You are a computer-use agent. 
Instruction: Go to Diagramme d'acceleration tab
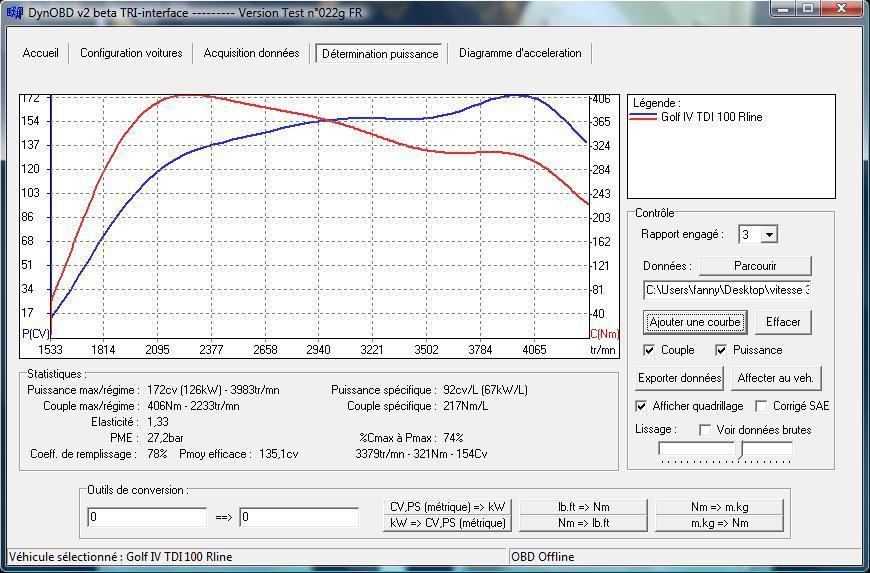point(520,53)
